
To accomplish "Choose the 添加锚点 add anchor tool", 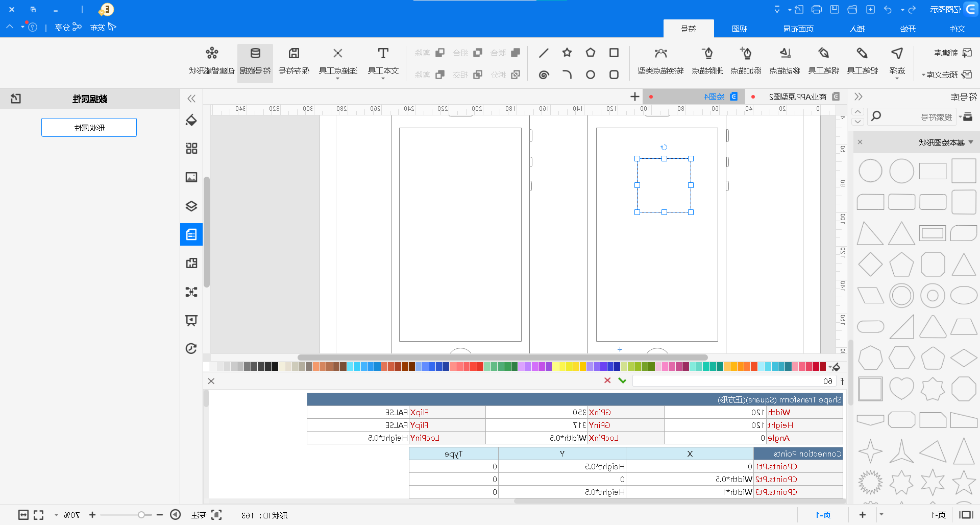I will [746, 60].
